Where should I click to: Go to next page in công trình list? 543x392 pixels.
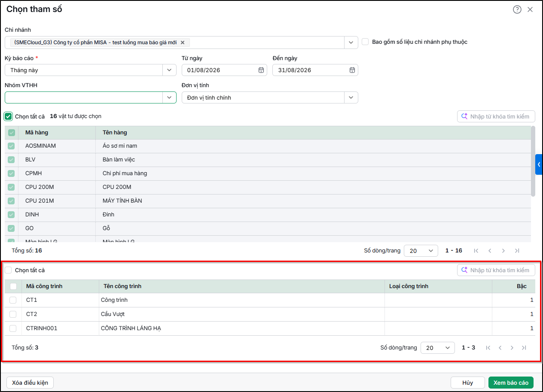(512, 348)
